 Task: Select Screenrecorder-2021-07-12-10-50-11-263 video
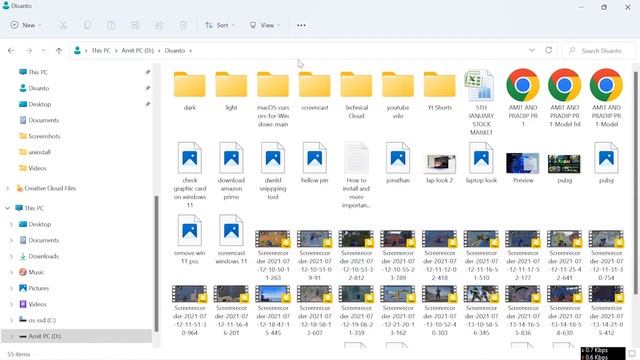tap(273, 255)
